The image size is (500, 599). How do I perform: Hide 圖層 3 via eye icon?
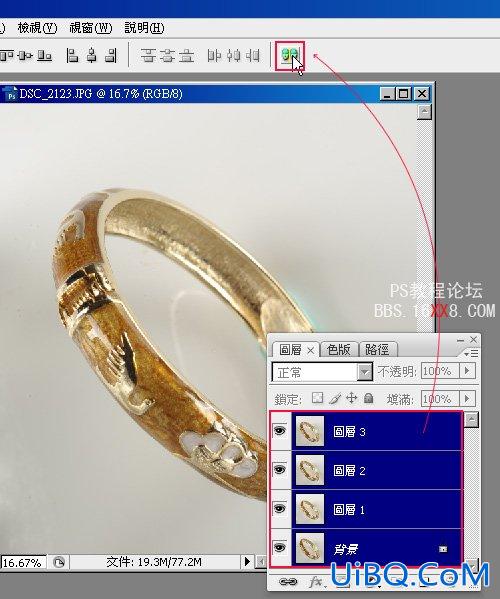click(280, 431)
